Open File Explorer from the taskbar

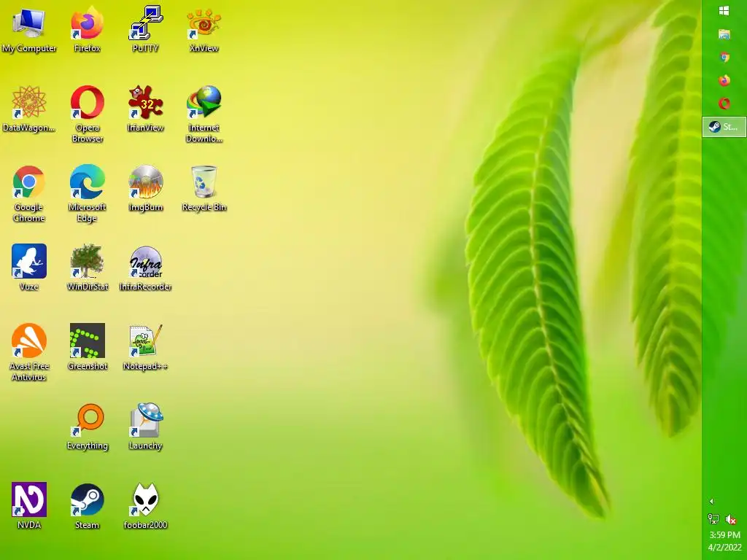(x=724, y=34)
